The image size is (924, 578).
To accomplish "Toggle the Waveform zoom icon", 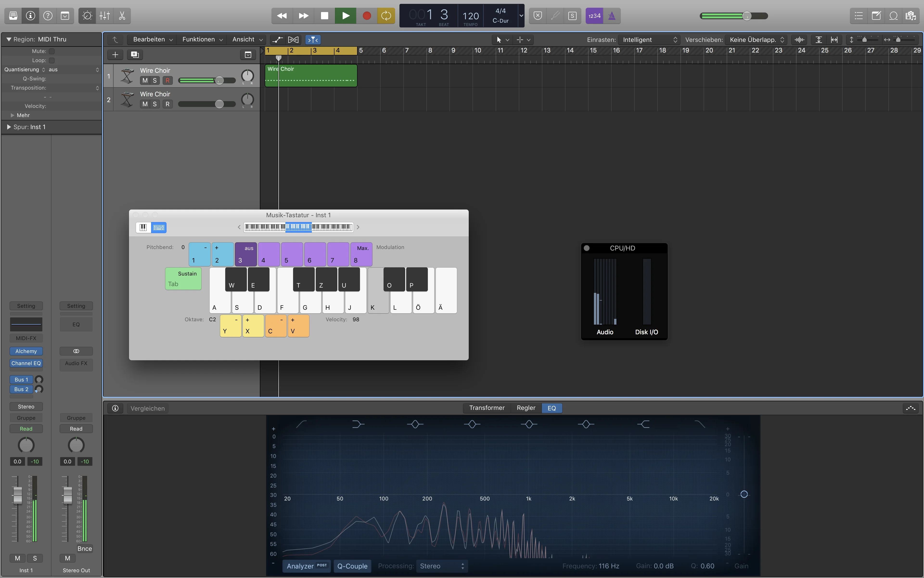I will click(x=799, y=39).
